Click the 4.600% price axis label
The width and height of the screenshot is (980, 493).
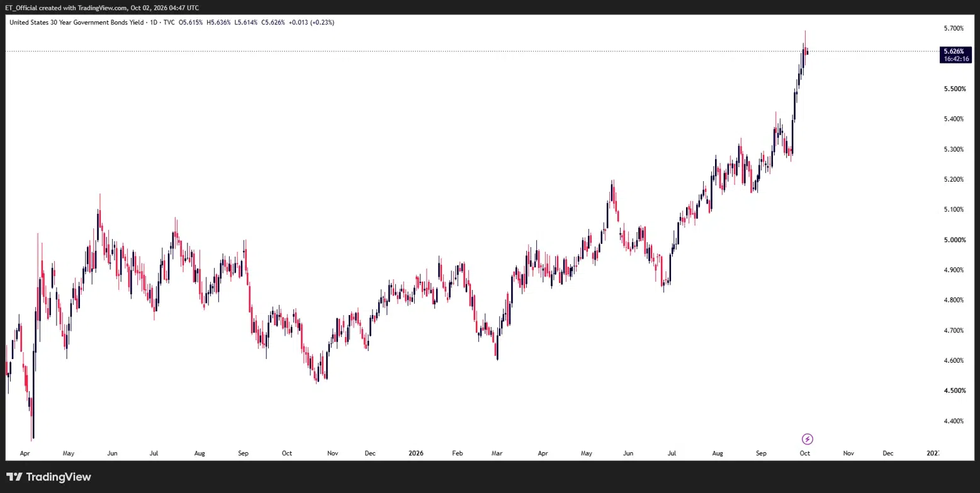[954, 360]
